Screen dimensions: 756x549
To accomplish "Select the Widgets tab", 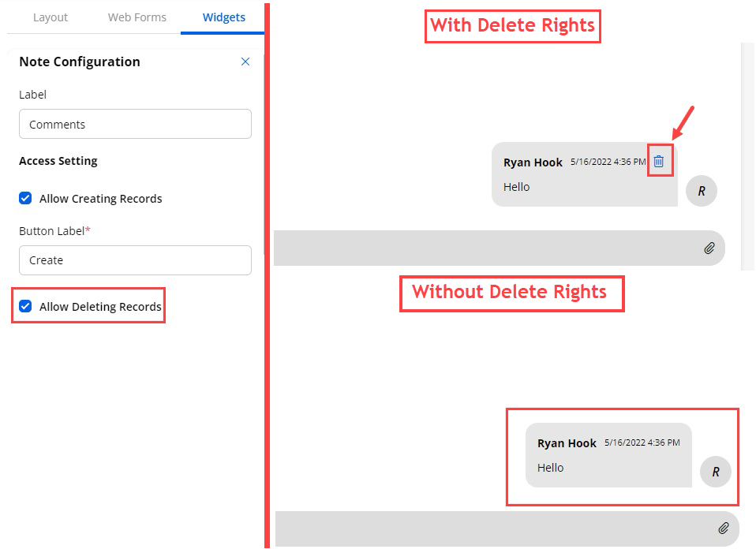I will click(x=223, y=17).
